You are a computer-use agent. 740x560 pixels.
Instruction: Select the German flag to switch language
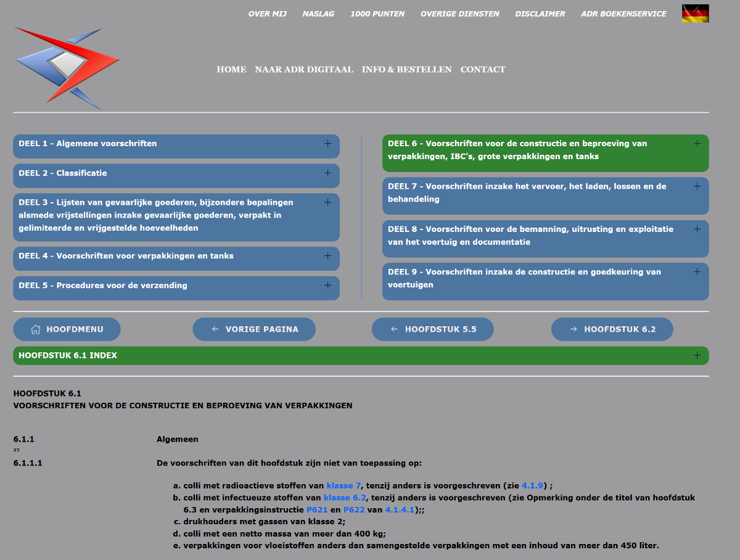[694, 12]
